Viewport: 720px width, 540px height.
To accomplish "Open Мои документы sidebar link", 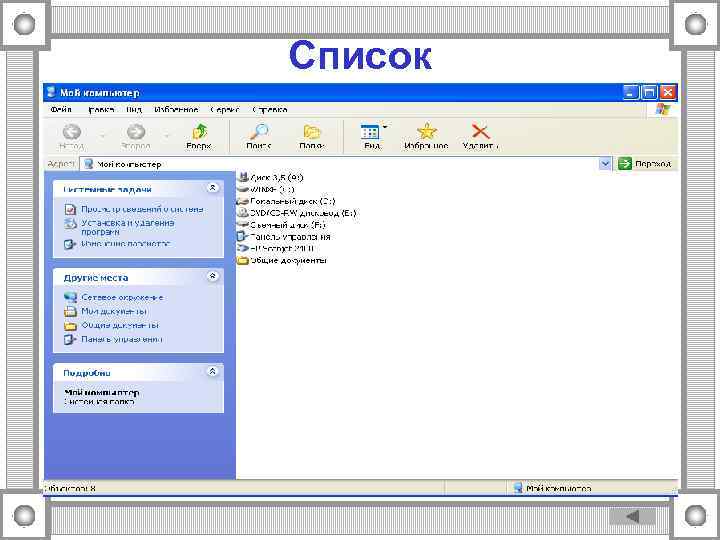I will coord(114,311).
